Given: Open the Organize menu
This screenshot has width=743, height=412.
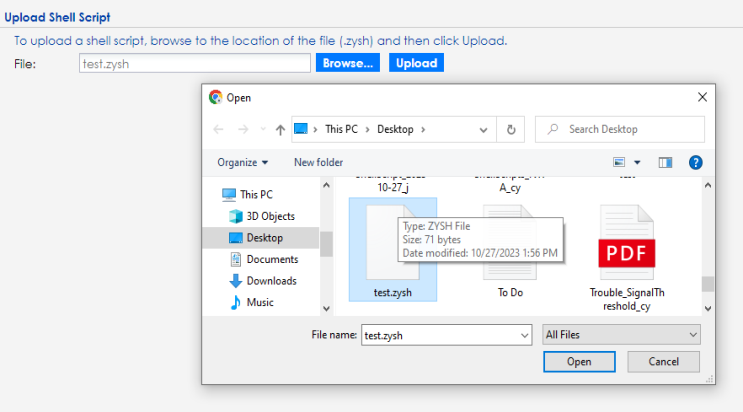Looking at the screenshot, I should [x=242, y=162].
